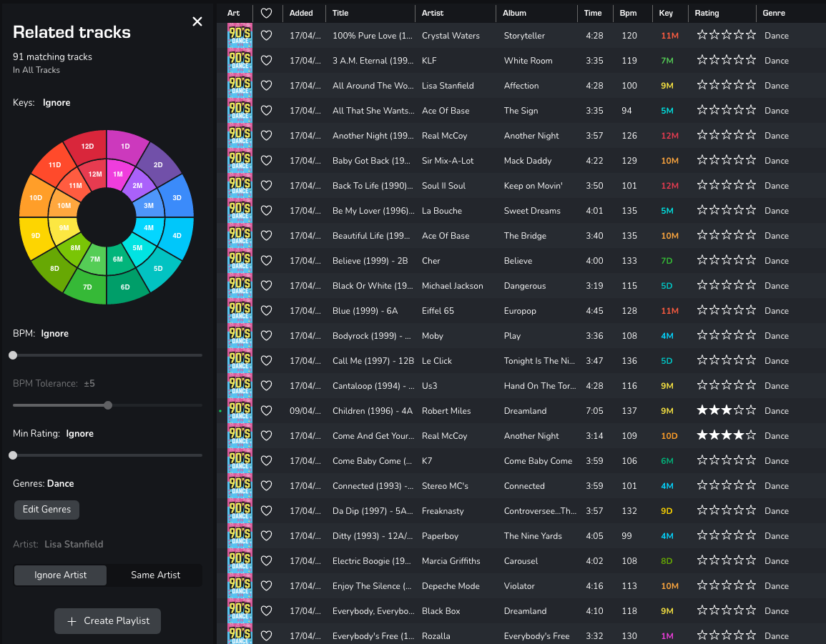Pick the 3D key wheel segment

click(177, 197)
